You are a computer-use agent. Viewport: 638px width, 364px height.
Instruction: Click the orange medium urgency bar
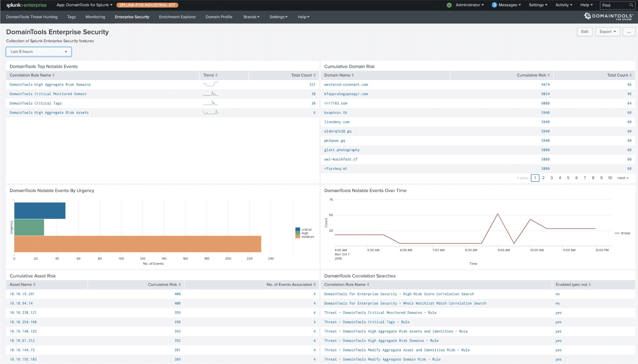pos(138,244)
